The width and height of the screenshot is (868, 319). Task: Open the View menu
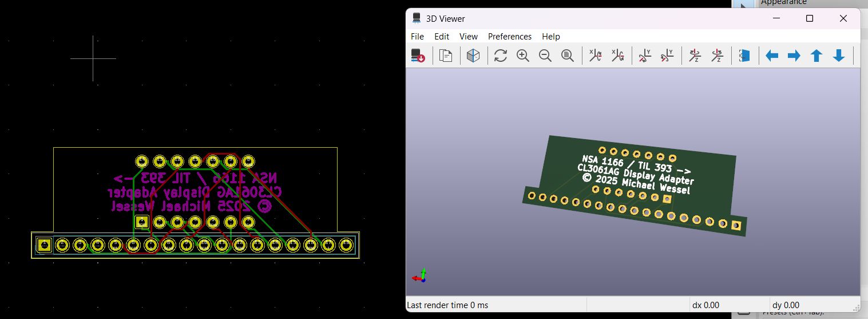[468, 36]
